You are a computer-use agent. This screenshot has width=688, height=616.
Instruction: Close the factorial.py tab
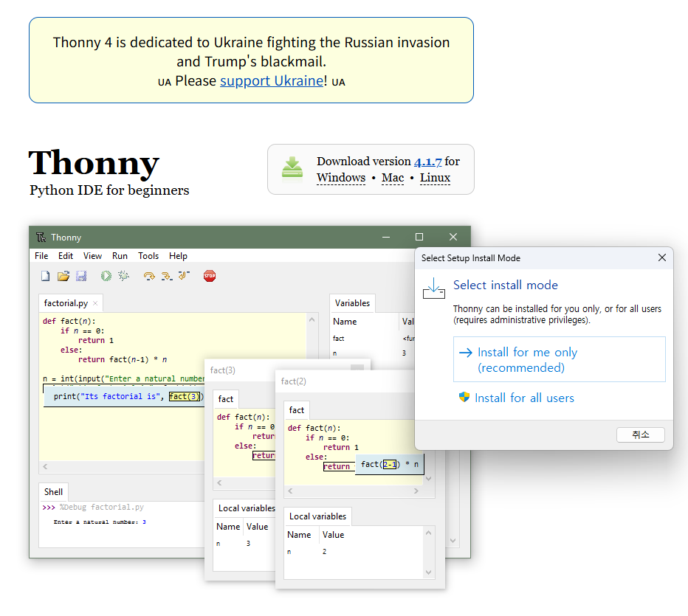(x=95, y=303)
